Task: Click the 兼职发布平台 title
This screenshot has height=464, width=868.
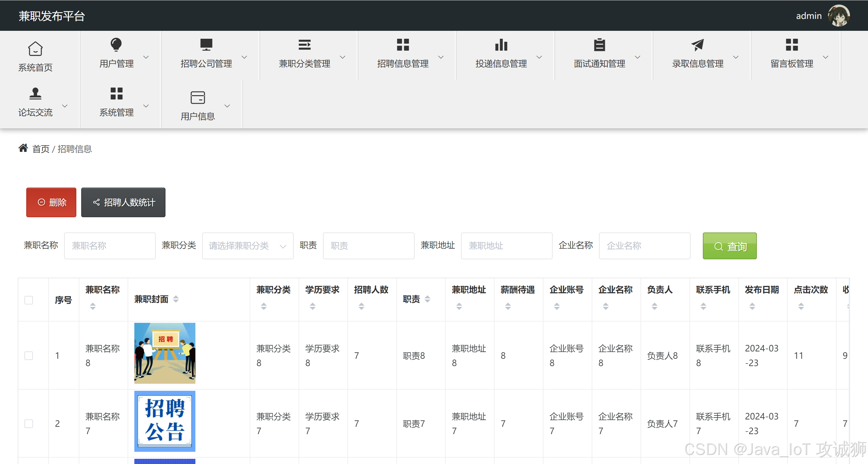Action: click(52, 16)
